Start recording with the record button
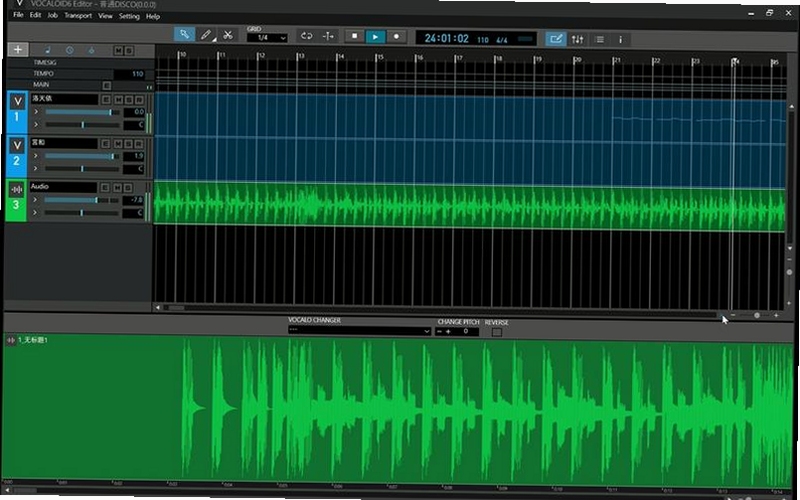The height and width of the screenshot is (500, 800). (x=396, y=37)
